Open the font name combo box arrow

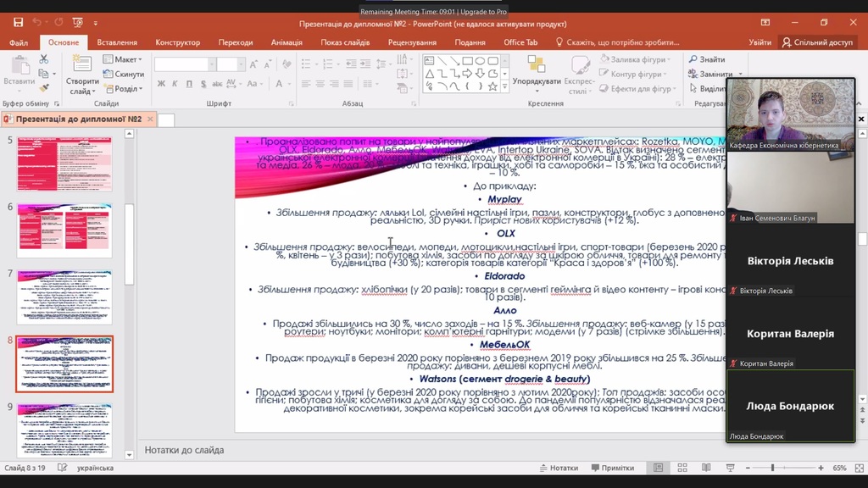(x=212, y=64)
